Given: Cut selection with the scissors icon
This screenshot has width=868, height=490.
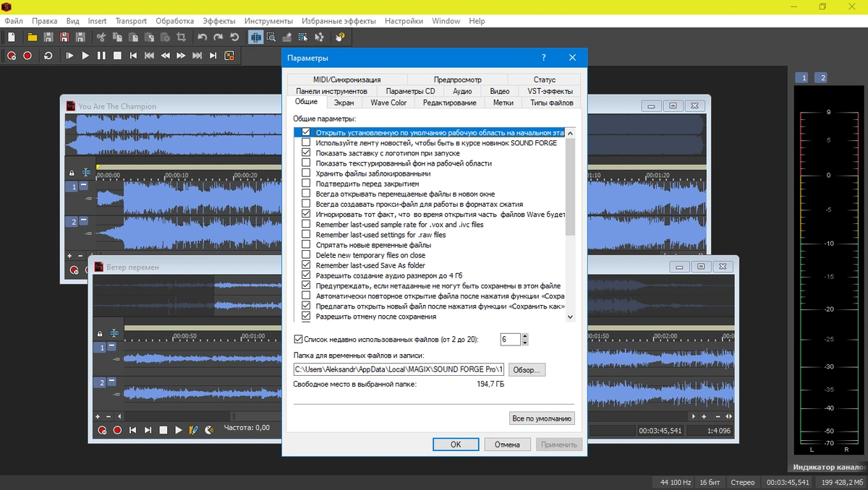Looking at the screenshot, I should tap(101, 37).
